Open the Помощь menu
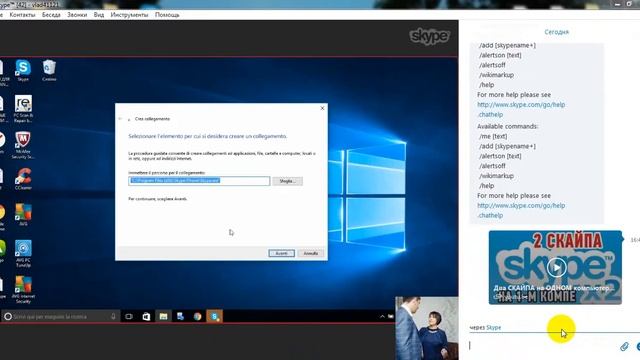 pos(167,15)
